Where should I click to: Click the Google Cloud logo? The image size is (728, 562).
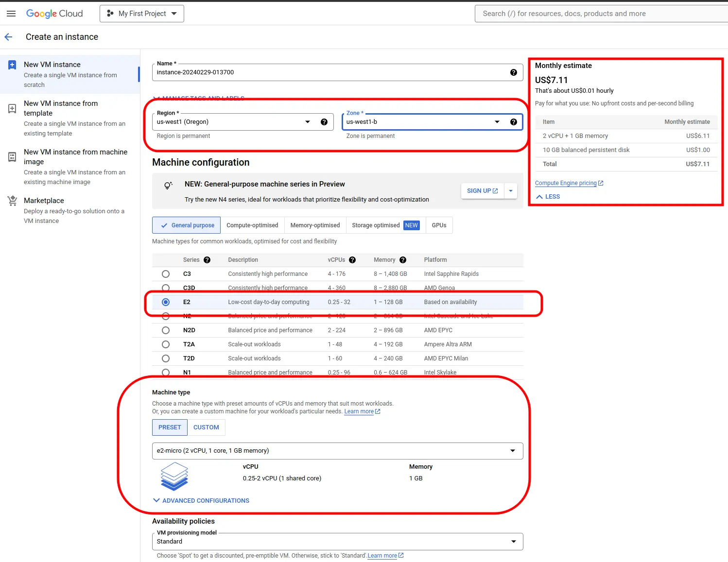pos(54,14)
